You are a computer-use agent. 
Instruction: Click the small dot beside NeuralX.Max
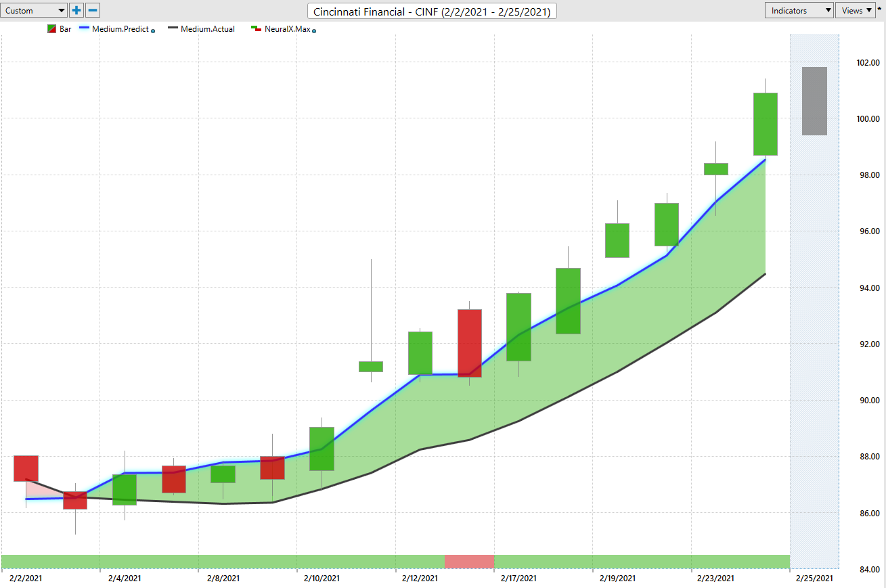click(x=314, y=31)
